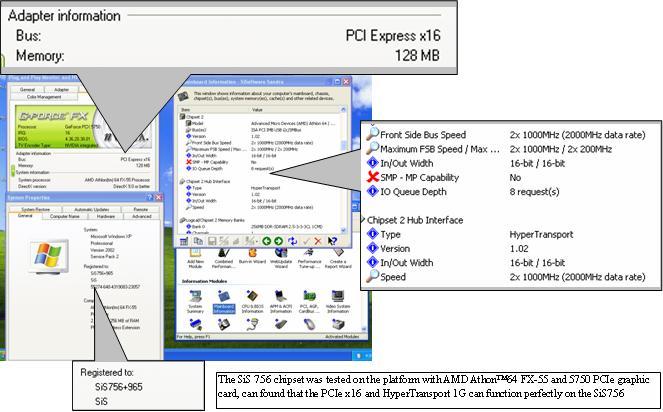The height and width of the screenshot is (412, 663).
Task: Switch to the Computer Name tab
Action: click(x=65, y=217)
